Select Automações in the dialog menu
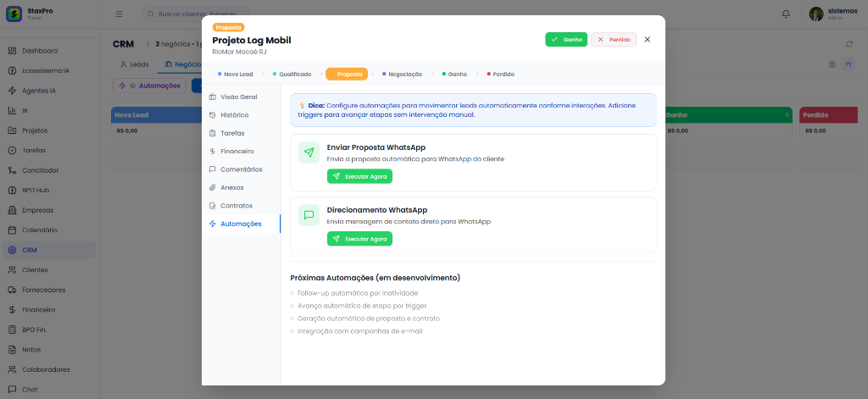Viewport: 868px width, 399px height. point(242,224)
